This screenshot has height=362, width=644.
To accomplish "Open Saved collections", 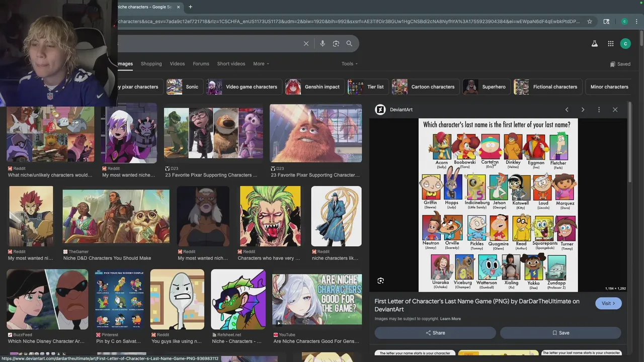I will click(620, 64).
